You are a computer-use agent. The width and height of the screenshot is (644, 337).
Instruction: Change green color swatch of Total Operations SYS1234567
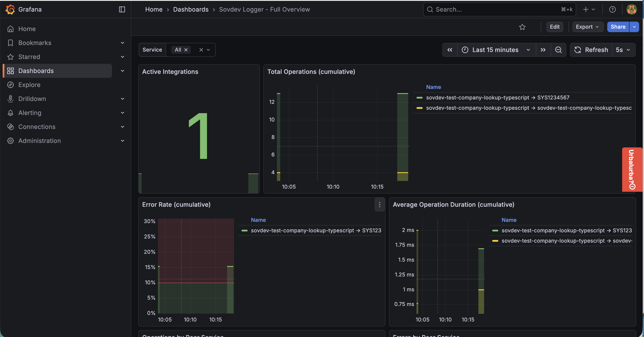(420, 98)
